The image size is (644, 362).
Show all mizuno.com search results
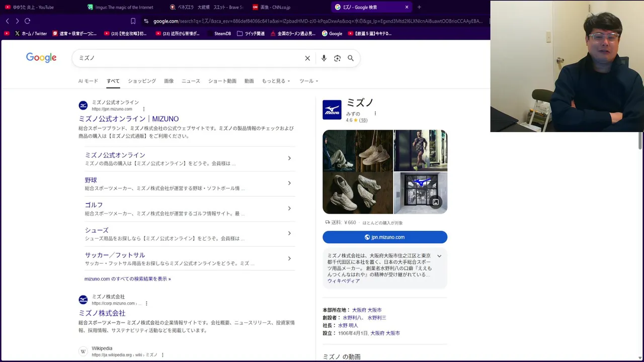point(128,279)
